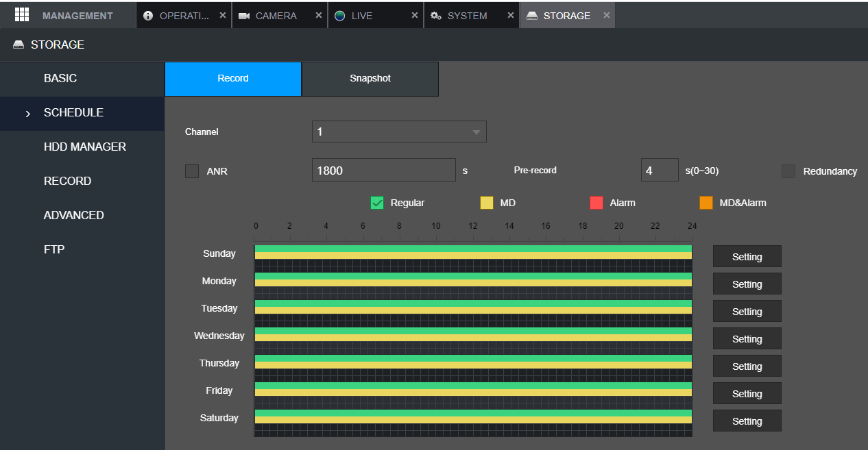Viewport: 868px width, 450px height.
Task: Click the ANR seconds input field
Action: 384,171
